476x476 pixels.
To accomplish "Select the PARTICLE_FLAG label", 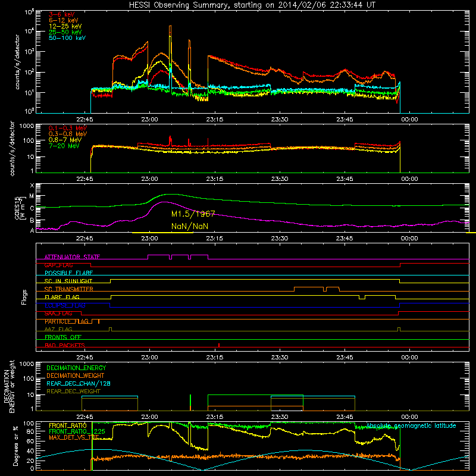I will [x=67, y=321].
